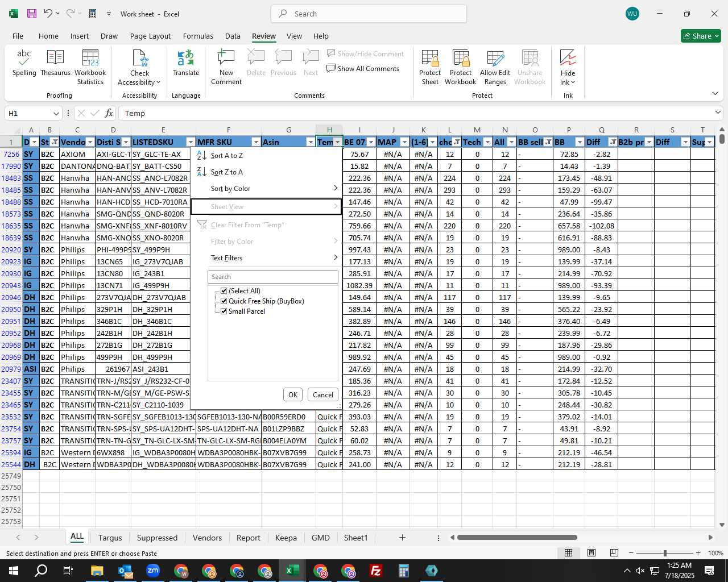Click OK in filter menu

click(x=293, y=395)
